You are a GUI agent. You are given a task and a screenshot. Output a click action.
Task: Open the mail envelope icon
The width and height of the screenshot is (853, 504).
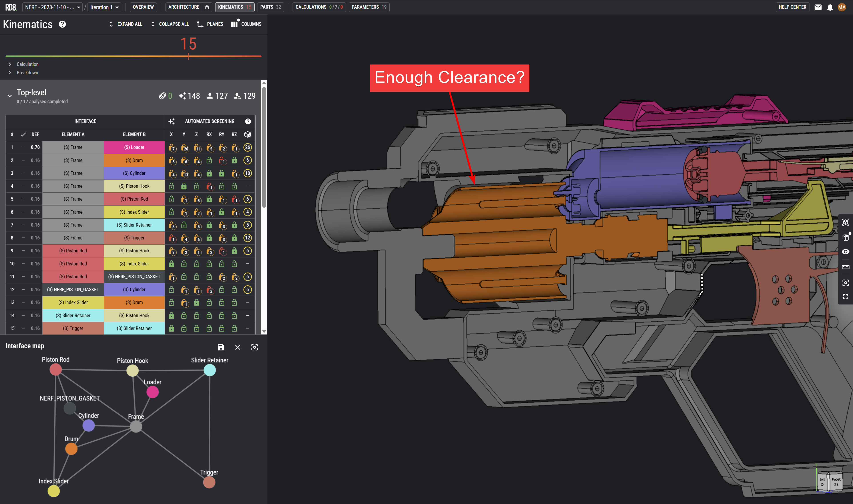click(x=818, y=7)
